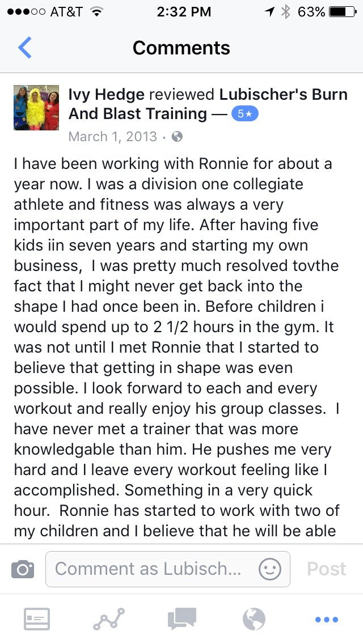Tap the Bluetooth status bar icon

(x=285, y=12)
